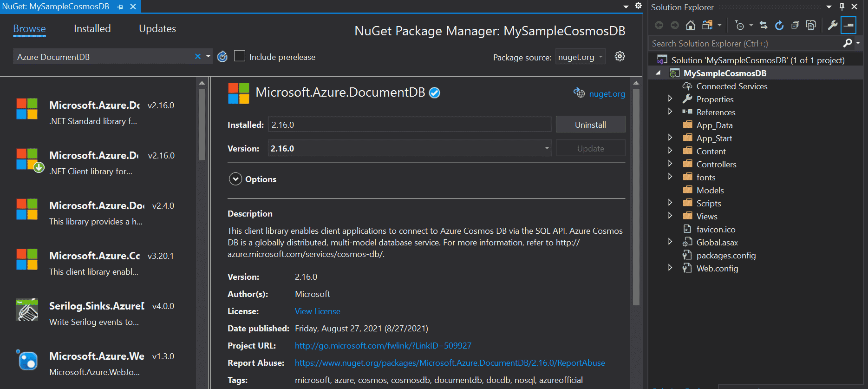Expand the Web.config node
868x389 pixels.
[x=670, y=268]
